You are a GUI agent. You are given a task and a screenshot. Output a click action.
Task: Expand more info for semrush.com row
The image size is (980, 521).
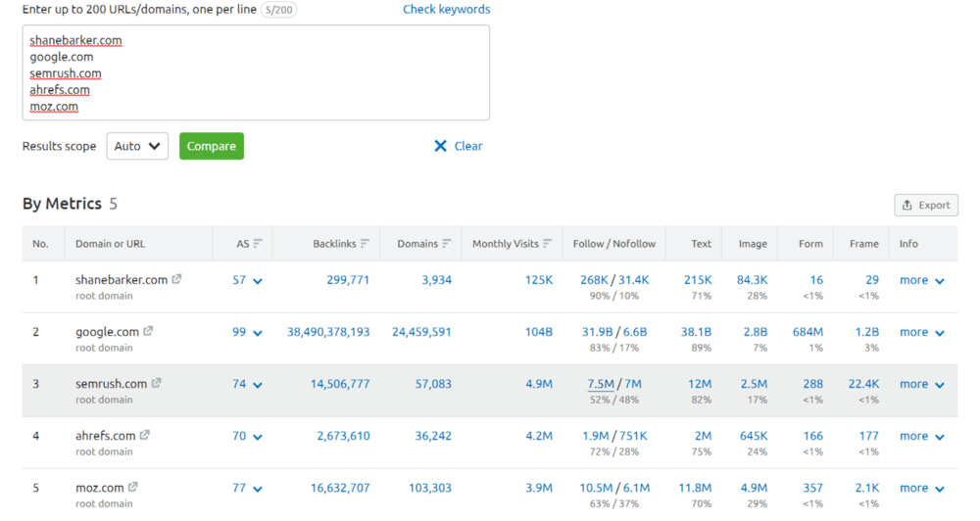point(922,384)
